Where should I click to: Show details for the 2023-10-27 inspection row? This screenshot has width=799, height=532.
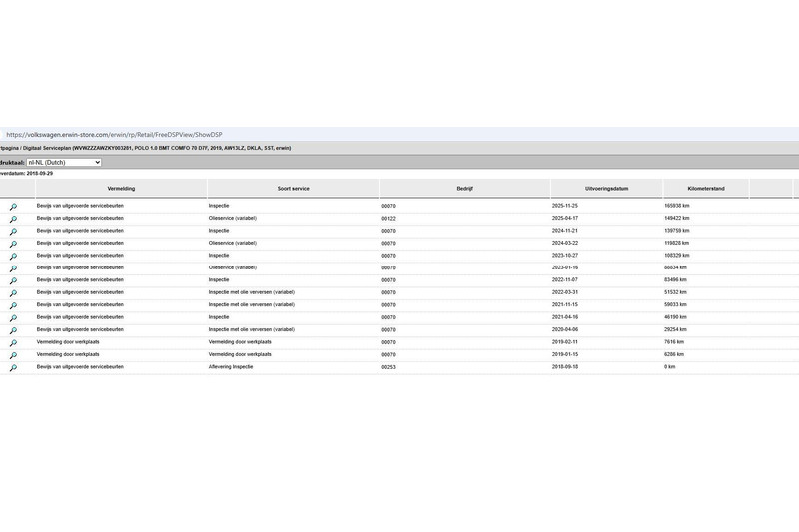pos(14,257)
